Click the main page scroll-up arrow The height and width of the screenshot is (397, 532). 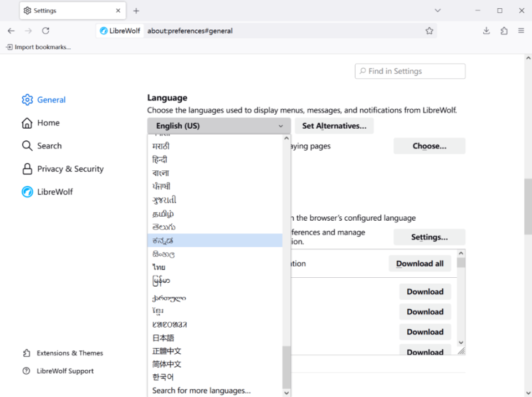[528, 58]
